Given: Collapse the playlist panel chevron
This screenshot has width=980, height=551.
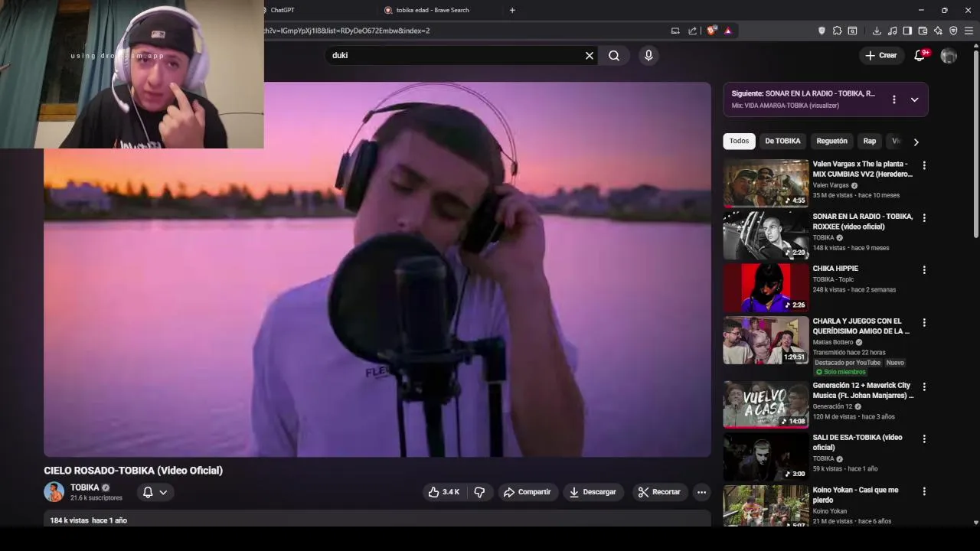Looking at the screenshot, I should coord(914,99).
